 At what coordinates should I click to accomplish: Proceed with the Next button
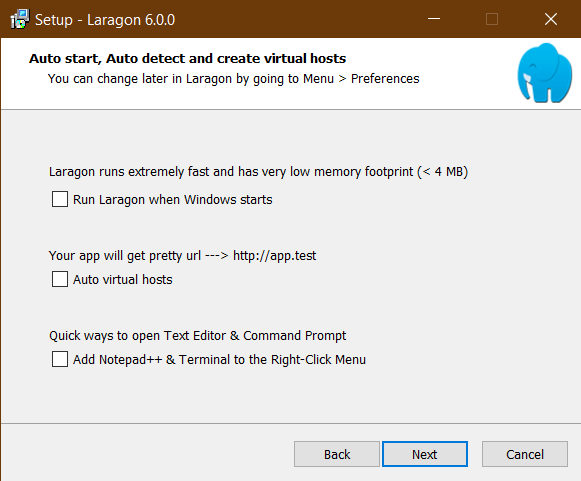pyautogui.click(x=425, y=454)
